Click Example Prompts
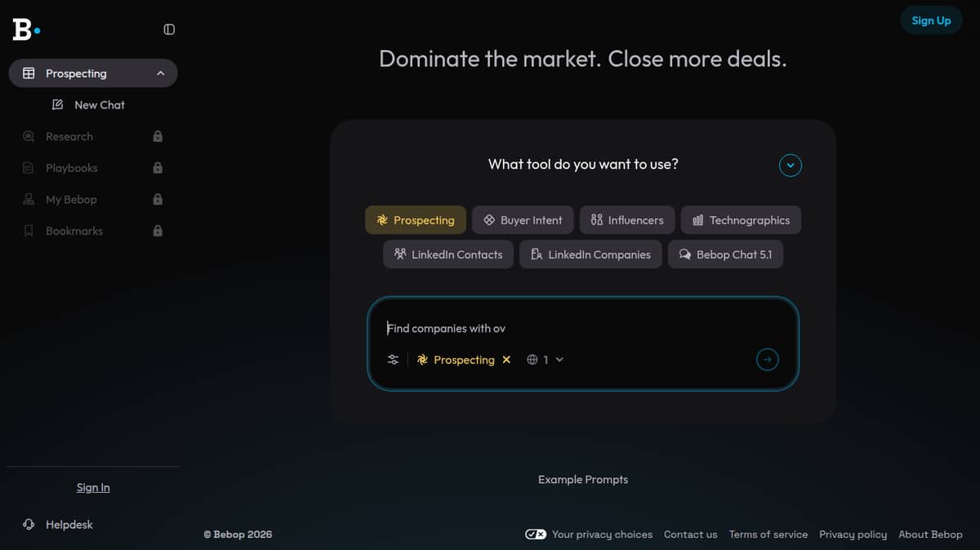This screenshot has height=550, width=980. point(583,480)
